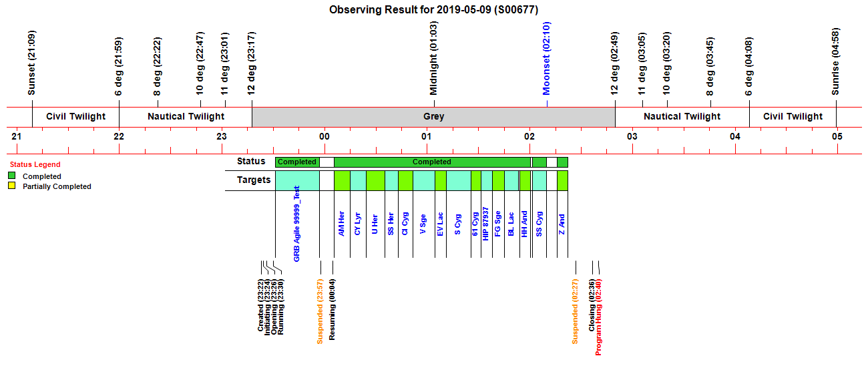Click the chart title Observing Result for 2019-05-09

(x=434, y=9)
